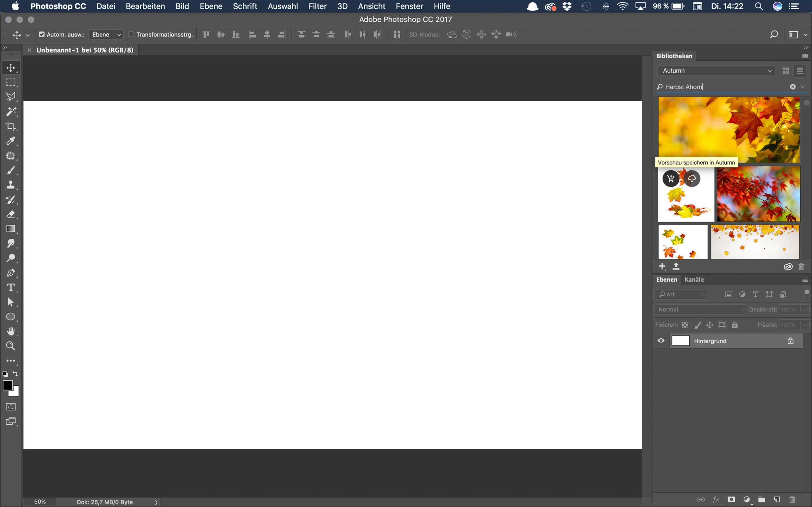
Task: Select the Zoom tool
Action: tap(11, 346)
